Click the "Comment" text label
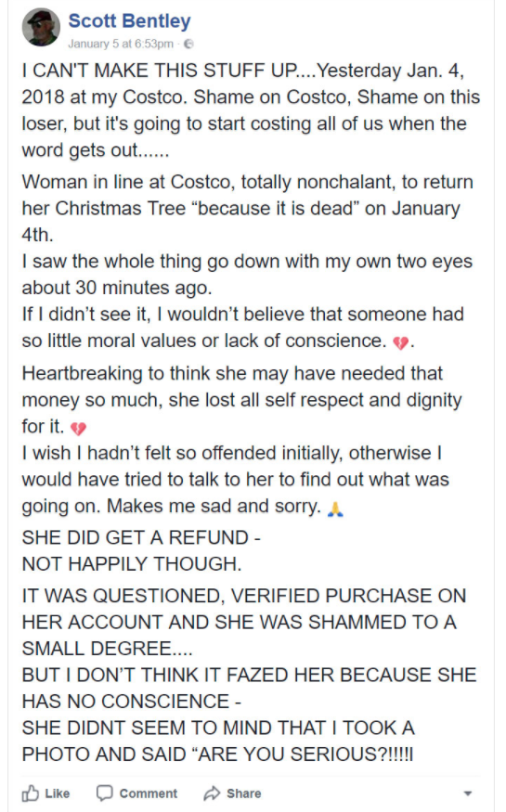The image size is (506, 812). click(149, 793)
